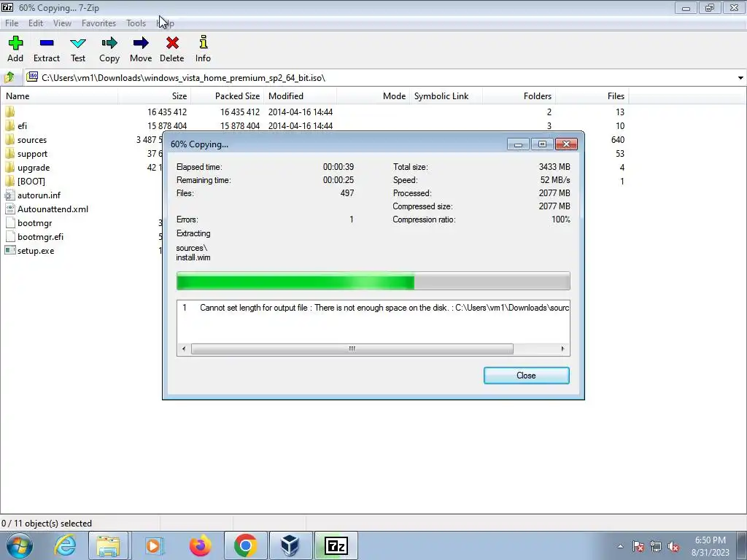Open the File menu
Screen dimensions: 747x560
click(x=12, y=23)
